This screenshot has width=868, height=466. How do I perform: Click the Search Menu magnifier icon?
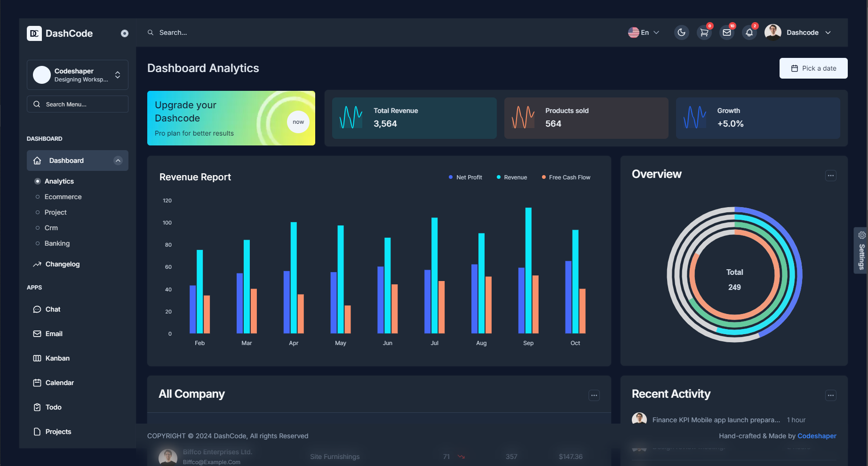coord(37,104)
